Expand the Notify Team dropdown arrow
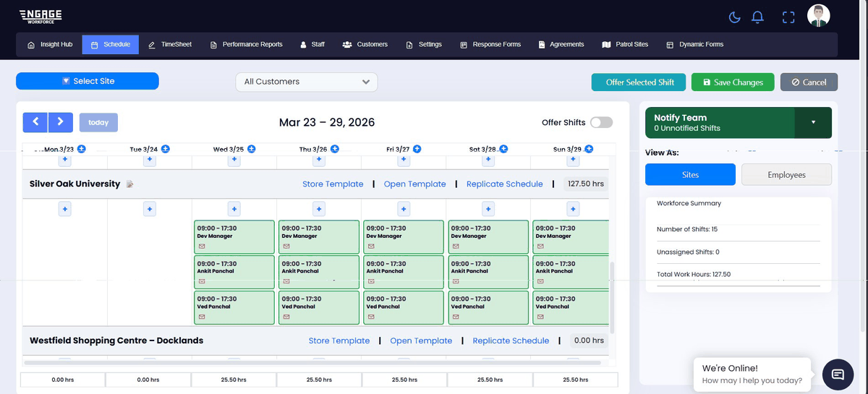Viewport: 868px width, 394px height. point(813,122)
